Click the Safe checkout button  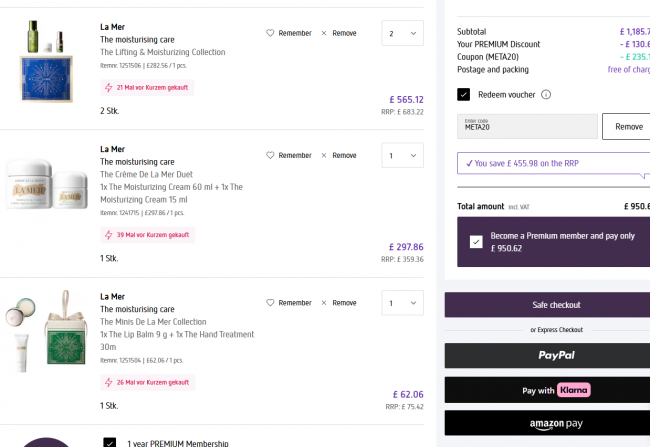coord(556,305)
